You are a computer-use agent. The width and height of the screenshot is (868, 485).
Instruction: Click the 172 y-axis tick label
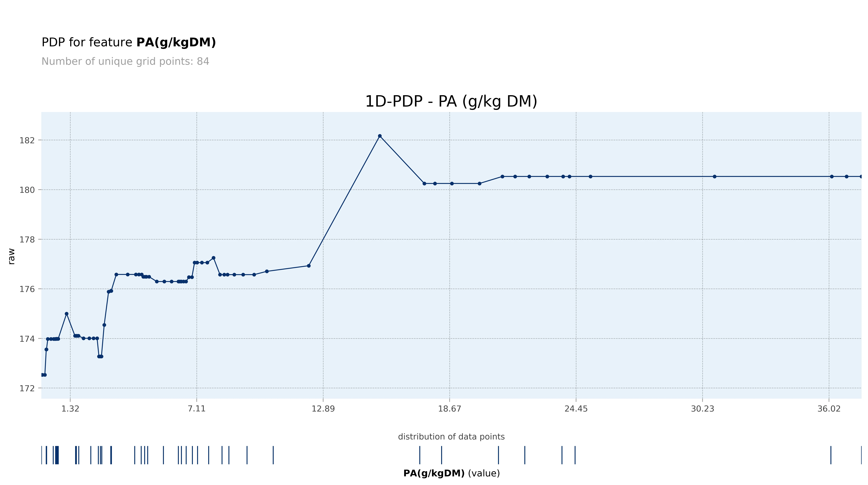27,388
